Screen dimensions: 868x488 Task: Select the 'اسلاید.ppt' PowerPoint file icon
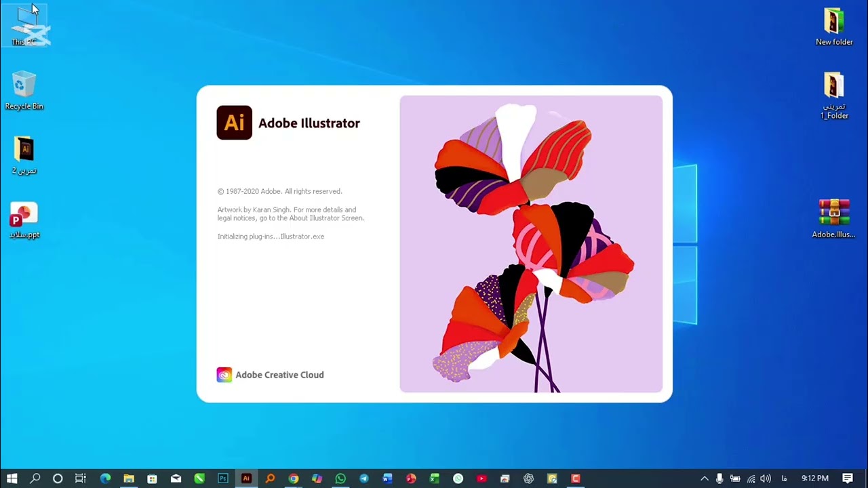click(24, 220)
